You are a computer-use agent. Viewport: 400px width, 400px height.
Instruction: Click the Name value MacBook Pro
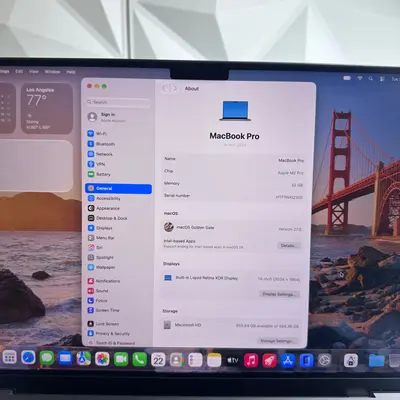click(x=291, y=160)
